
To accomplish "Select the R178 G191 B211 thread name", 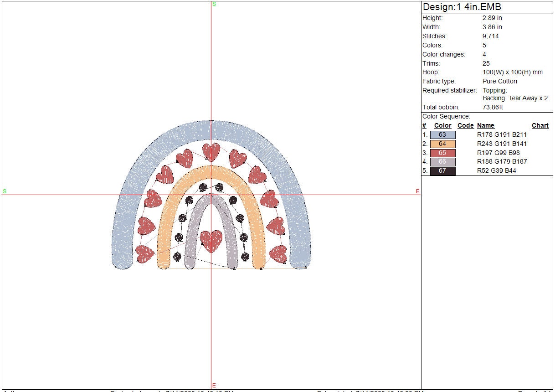I will pyautogui.click(x=502, y=135).
